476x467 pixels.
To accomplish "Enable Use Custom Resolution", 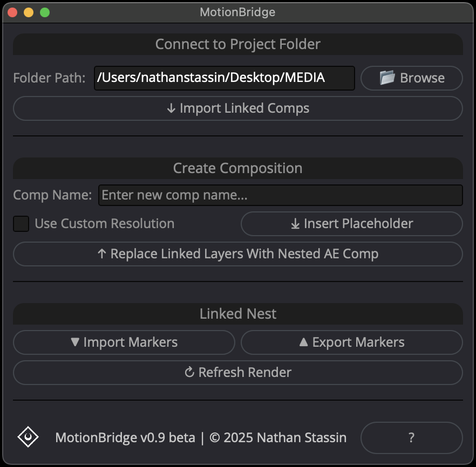I will tap(21, 223).
